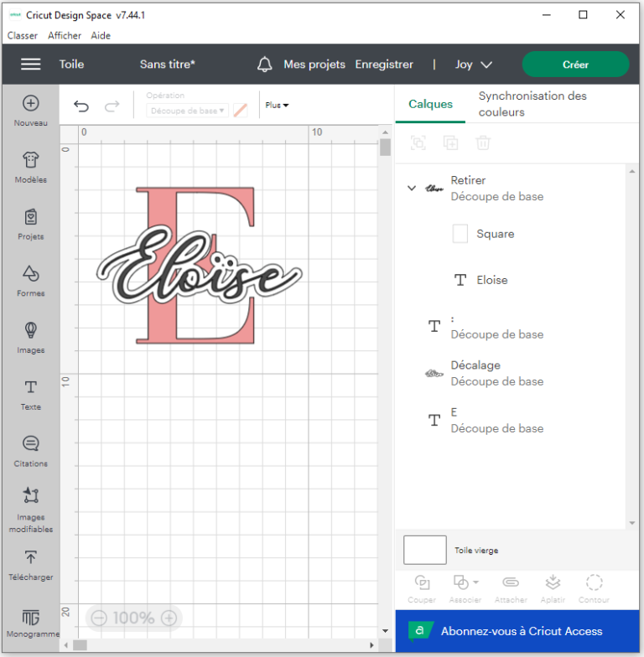
Task: Click the group layers icon
Action: point(418,142)
